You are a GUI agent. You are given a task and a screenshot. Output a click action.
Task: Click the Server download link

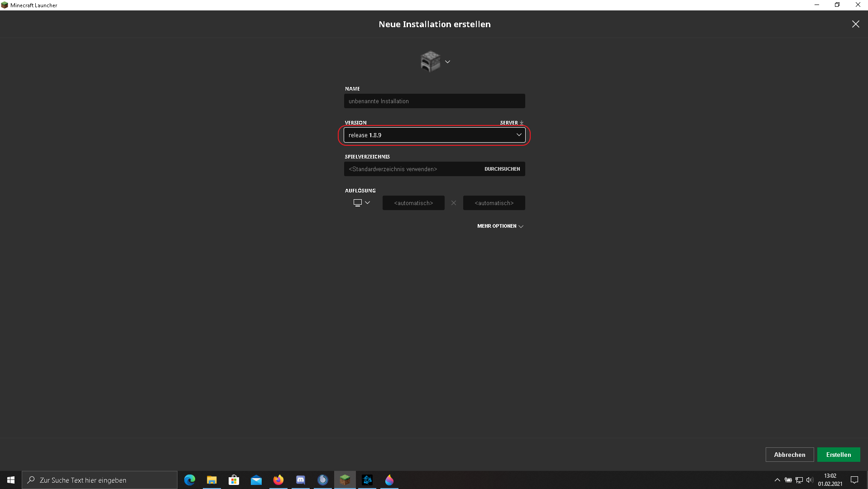512,123
